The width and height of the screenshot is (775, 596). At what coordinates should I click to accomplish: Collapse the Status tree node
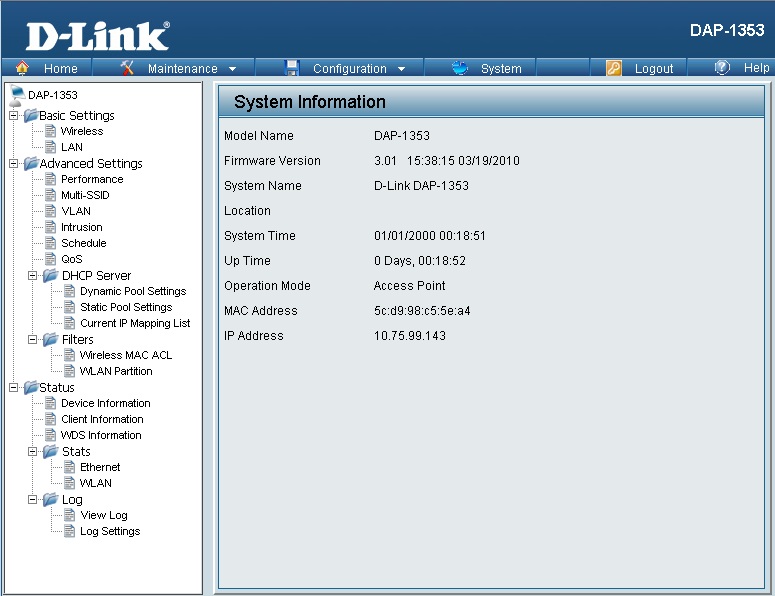13,387
